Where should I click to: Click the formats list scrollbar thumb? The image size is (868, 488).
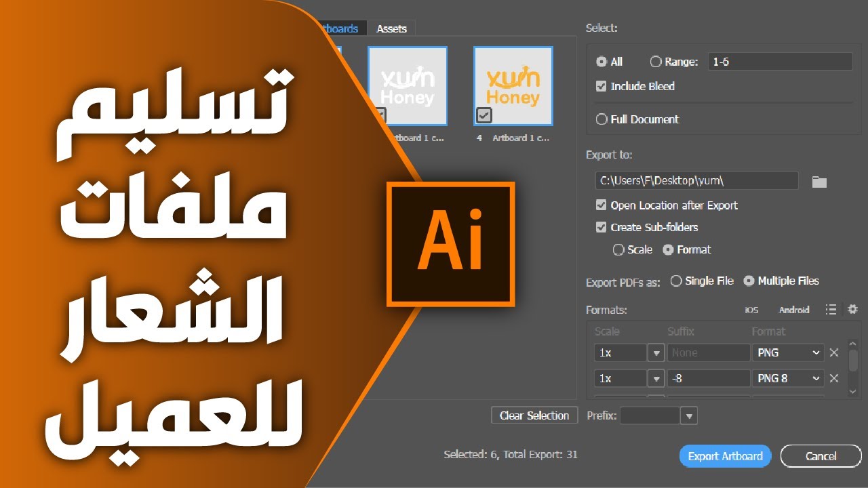tap(853, 361)
